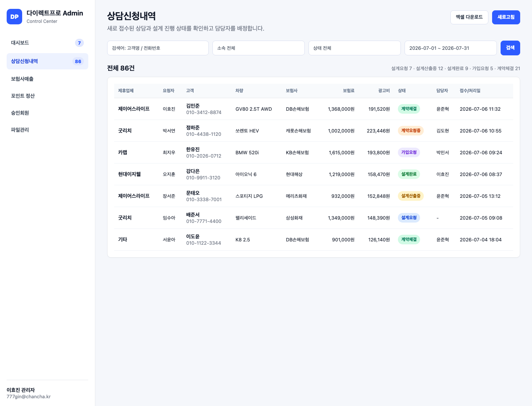Image resolution: width=532 pixels, height=406 pixels.
Task: Click the 이효진 관리자 profile name
Action: (21, 390)
